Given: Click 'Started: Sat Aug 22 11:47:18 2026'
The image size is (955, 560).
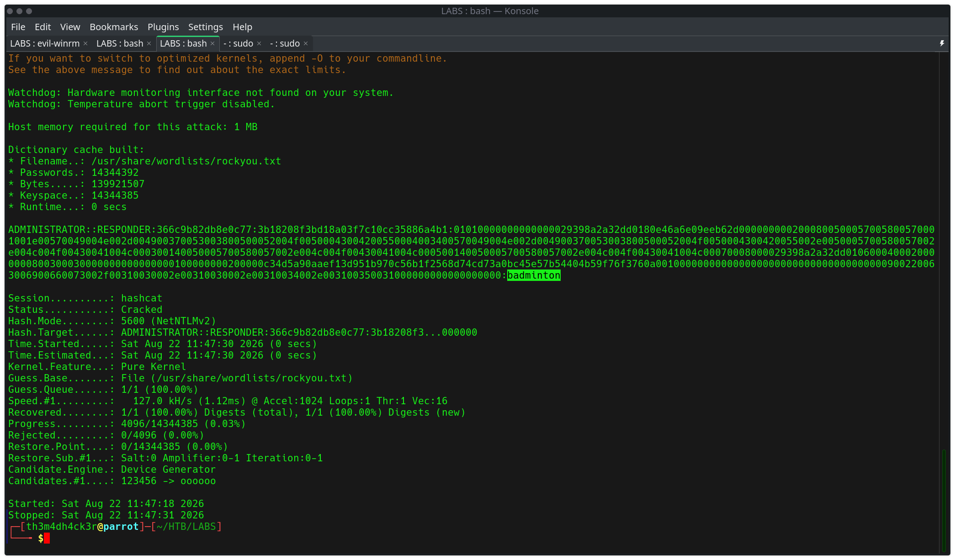Looking at the screenshot, I should point(106,504).
